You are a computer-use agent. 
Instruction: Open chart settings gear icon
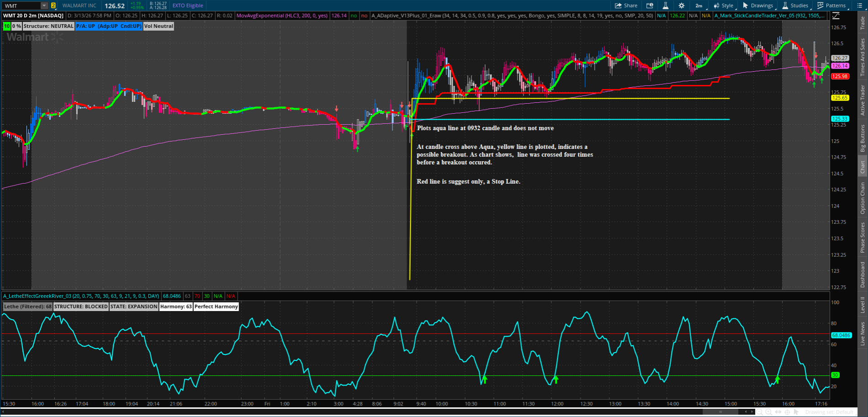click(x=681, y=5)
